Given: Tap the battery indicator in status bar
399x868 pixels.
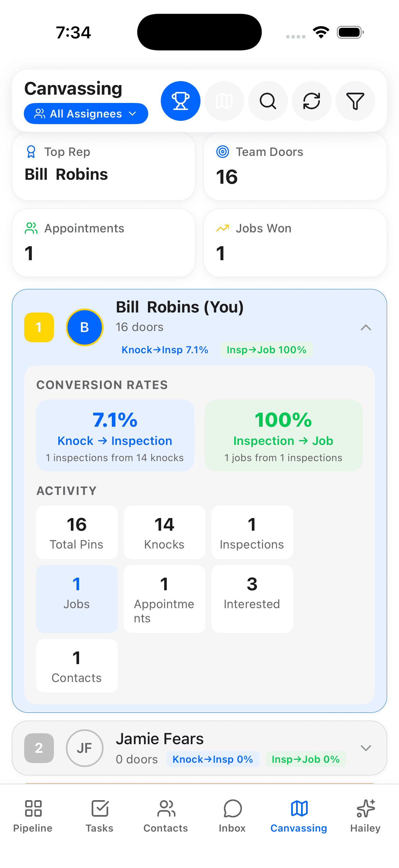Looking at the screenshot, I should click(x=350, y=32).
